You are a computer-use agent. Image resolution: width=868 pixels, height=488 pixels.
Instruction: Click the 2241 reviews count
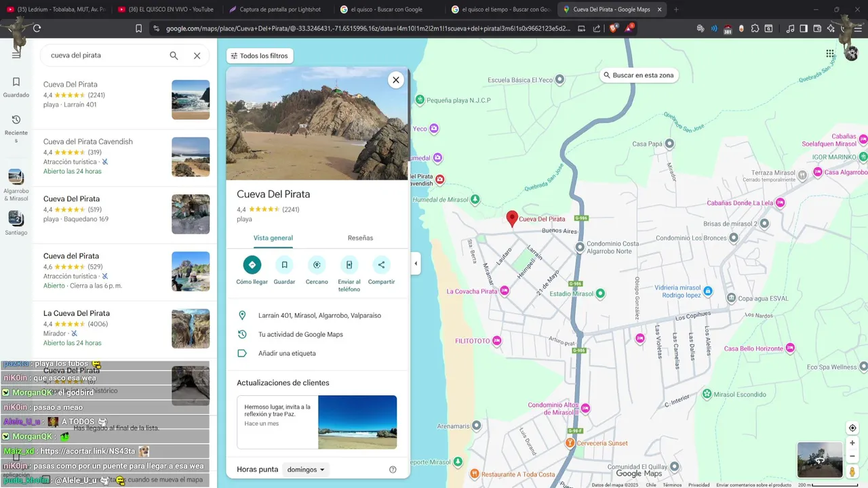pyautogui.click(x=291, y=209)
